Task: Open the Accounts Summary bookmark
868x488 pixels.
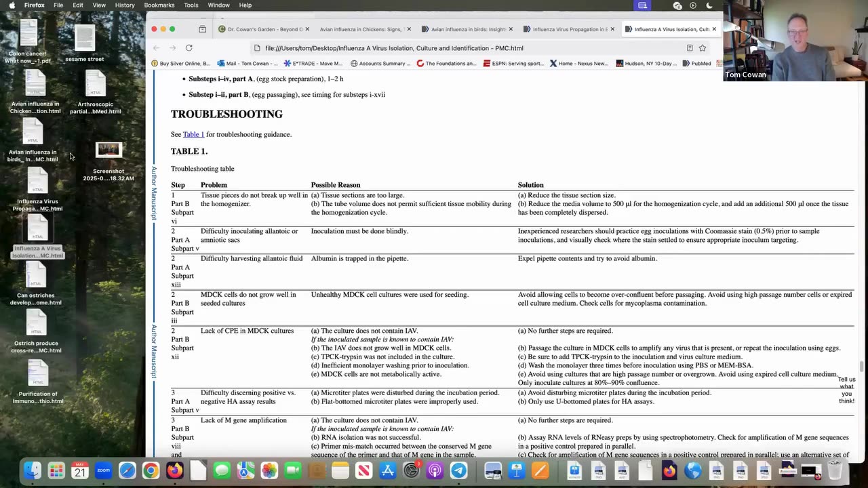Action: 380,64
